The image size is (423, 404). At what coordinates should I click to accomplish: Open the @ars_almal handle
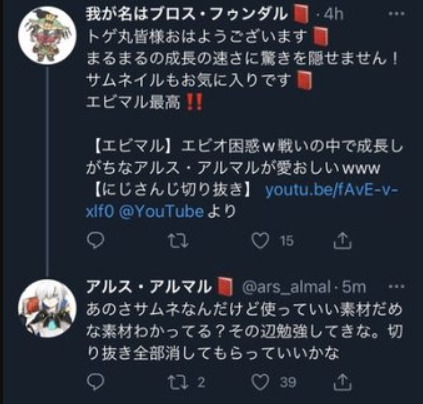point(286,287)
